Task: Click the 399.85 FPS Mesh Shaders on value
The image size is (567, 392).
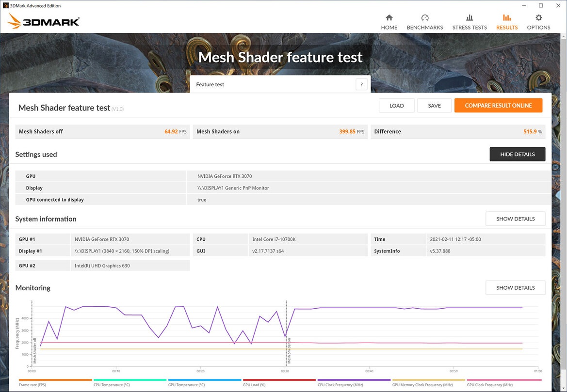Action: [x=352, y=131]
